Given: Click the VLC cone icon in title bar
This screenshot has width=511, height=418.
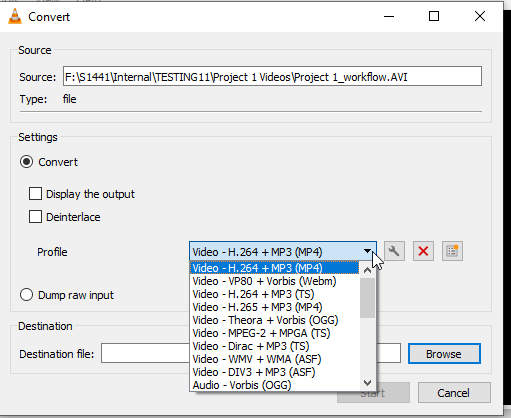Looking at the screenshot, I should 15,16.
